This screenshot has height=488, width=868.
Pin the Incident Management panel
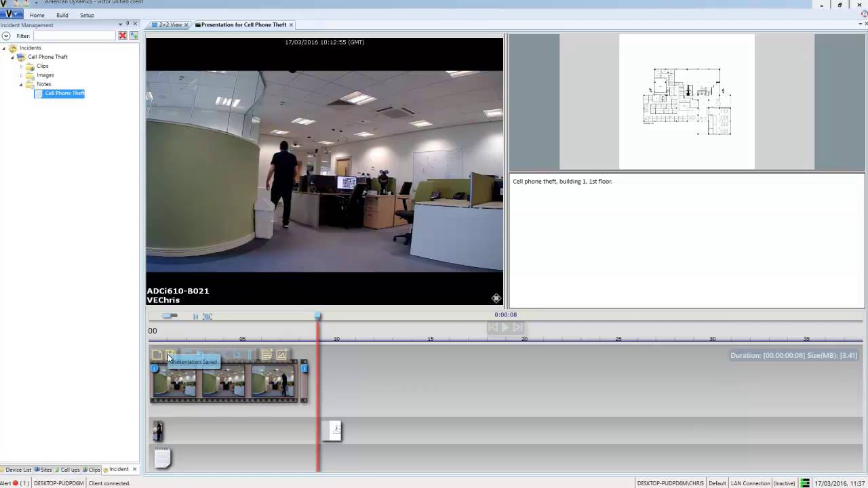127,24
